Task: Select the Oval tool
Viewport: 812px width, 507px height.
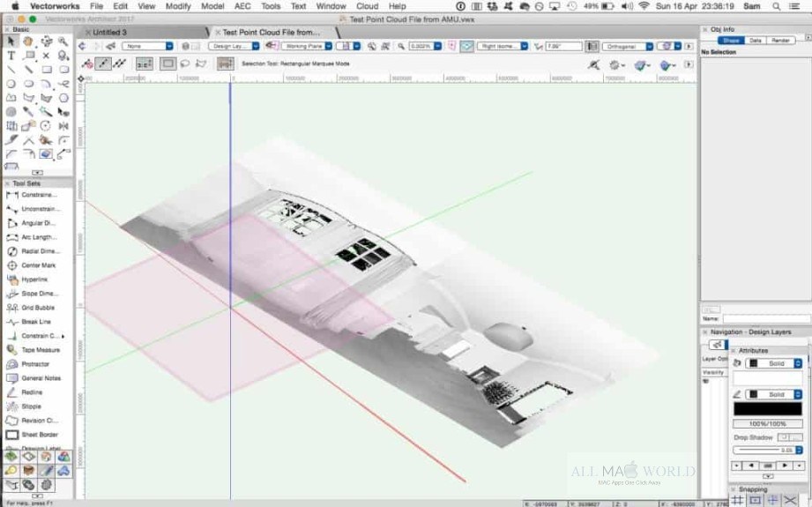Action: 29,84
